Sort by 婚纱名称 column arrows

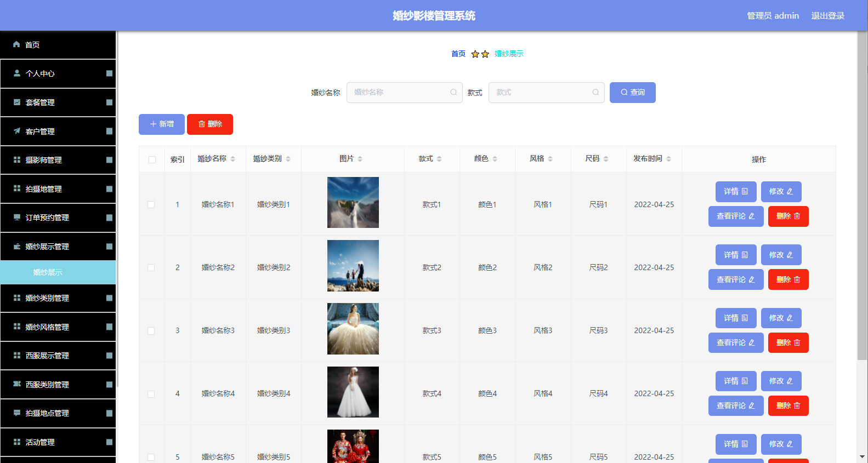click(x=233, y=159)
